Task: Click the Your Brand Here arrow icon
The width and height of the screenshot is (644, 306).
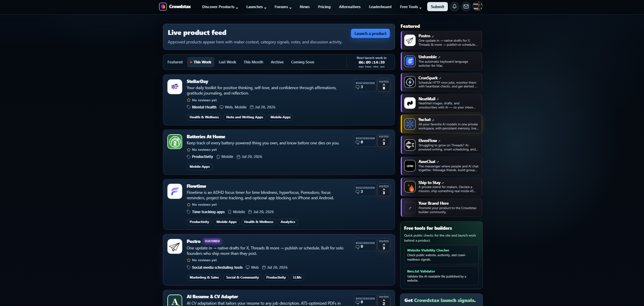Action: pos(410,208)
